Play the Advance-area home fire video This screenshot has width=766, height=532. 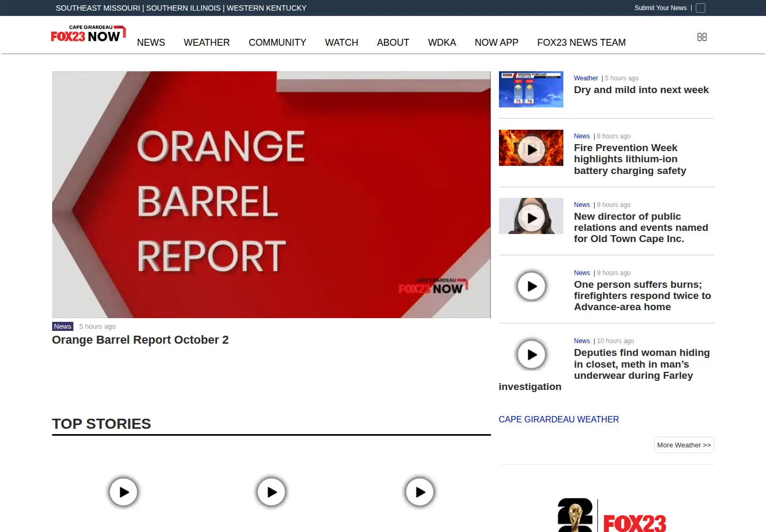pyautogui.click(x=531, y=286)
